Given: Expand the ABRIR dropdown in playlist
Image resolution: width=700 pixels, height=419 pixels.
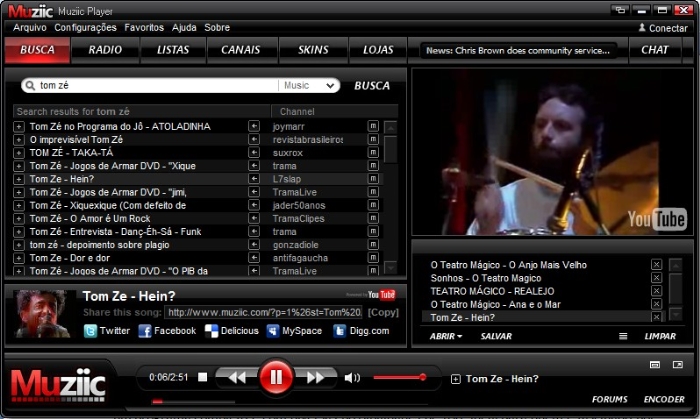Looking at the screenshot, I should coord(446,336).
